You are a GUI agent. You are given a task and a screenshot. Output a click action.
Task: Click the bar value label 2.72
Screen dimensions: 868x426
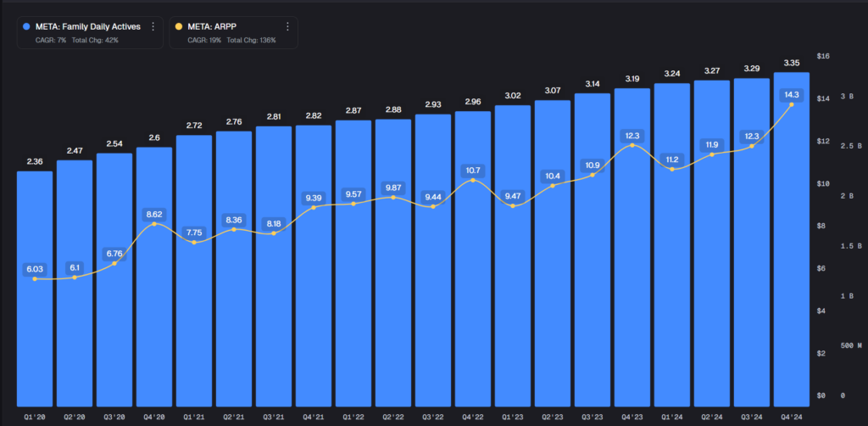(194, 126)
